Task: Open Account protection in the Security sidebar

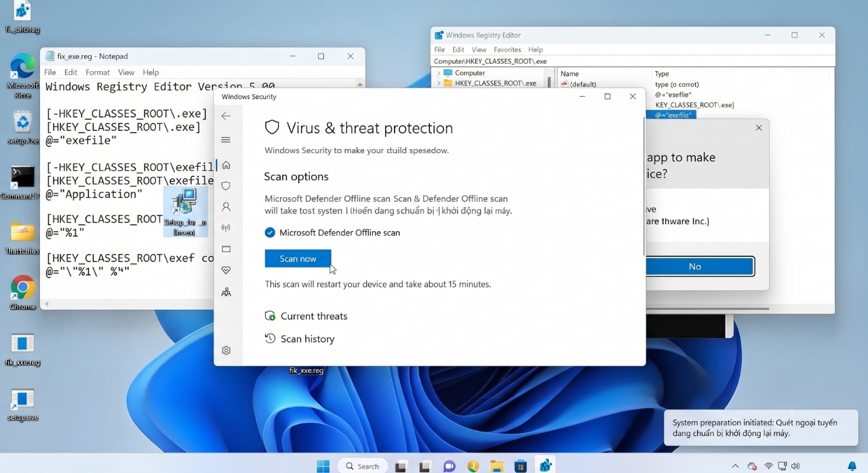Action: point(226,207)
